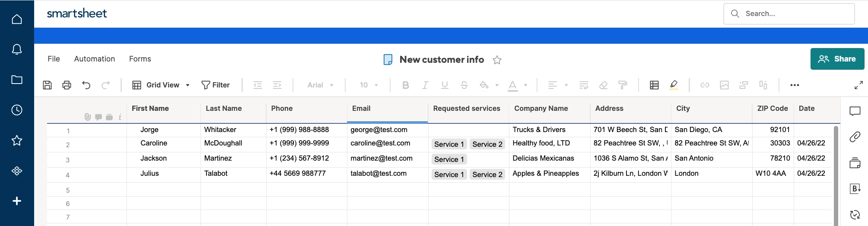Click the Format painter icon
The height and width of the screenshot is (226, 868).
click(x=623, y=85)
